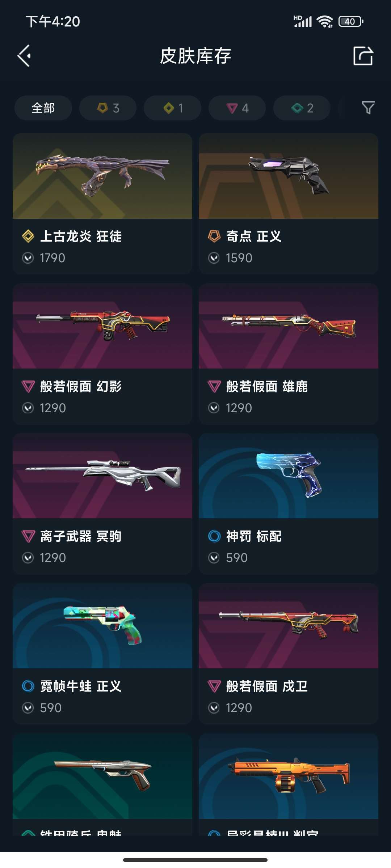391x868 pixels.
Task: Tap the orange tier icon beside 奇点 正义
Action: [x=214, y=236]
